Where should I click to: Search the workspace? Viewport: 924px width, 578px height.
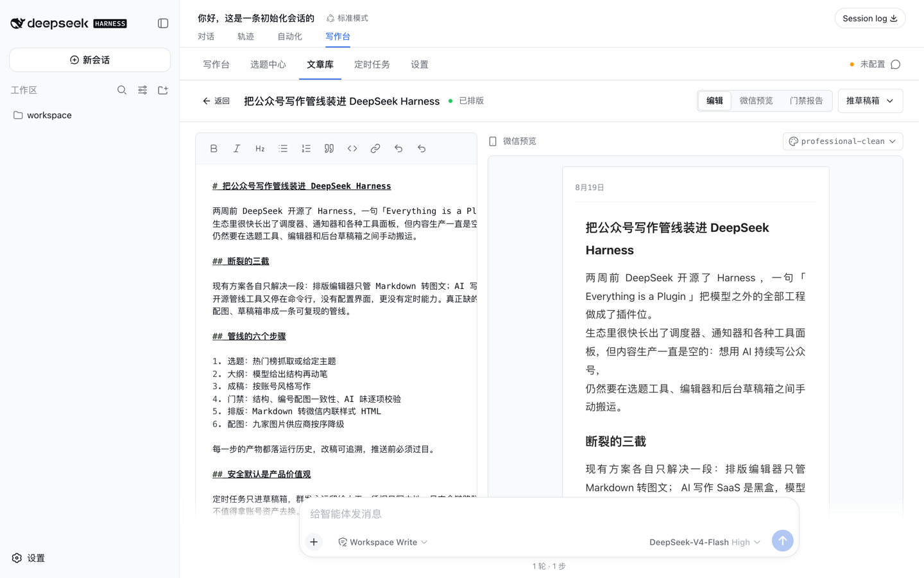(122, 91)
